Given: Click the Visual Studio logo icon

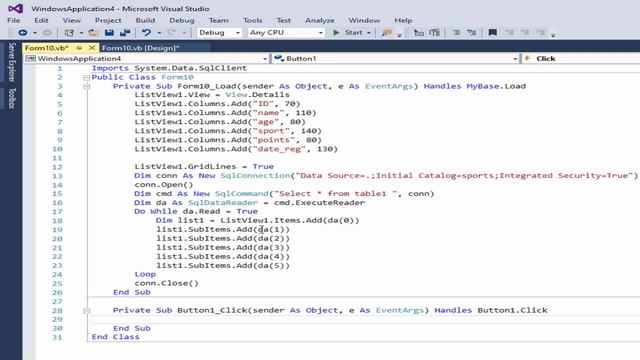Looking at the screenshot, I should point(16,8).
